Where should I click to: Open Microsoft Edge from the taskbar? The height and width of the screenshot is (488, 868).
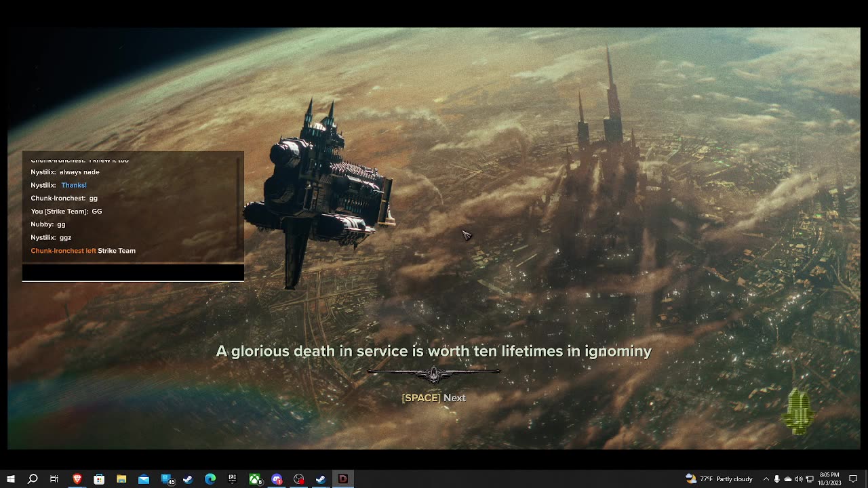pyautogui.click(x=210, y=479)
